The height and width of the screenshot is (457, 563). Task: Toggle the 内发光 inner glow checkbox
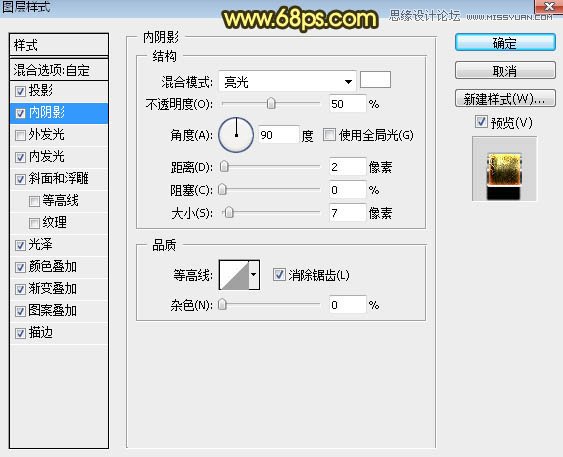(20, 157)
